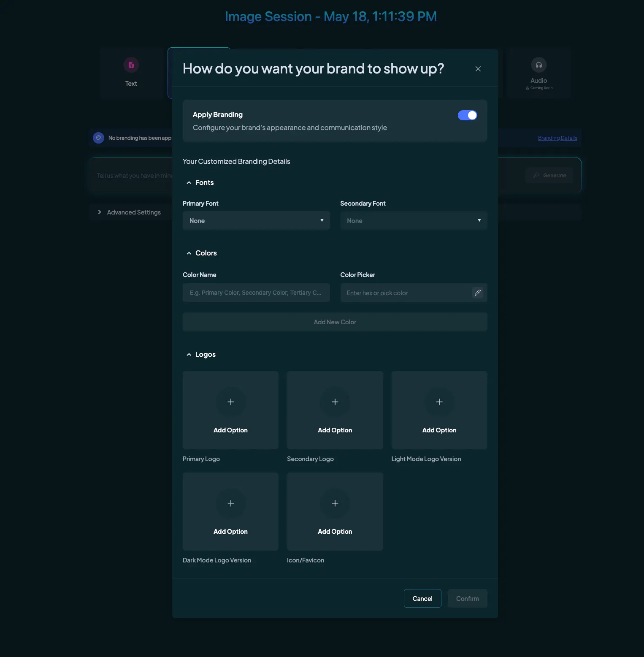This screenshot has width=644, height=657.
Task: Open the Branding Details link
Action: click(x=557, y=138)
